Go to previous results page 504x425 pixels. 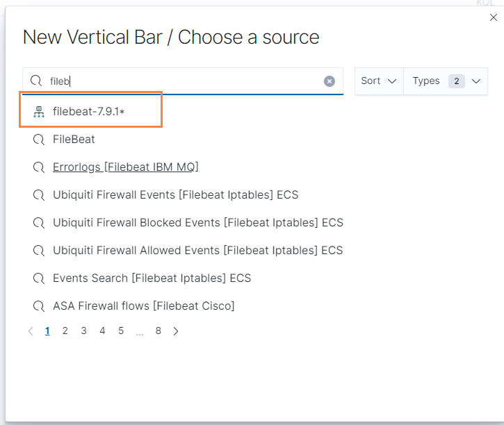pos(31,331)
